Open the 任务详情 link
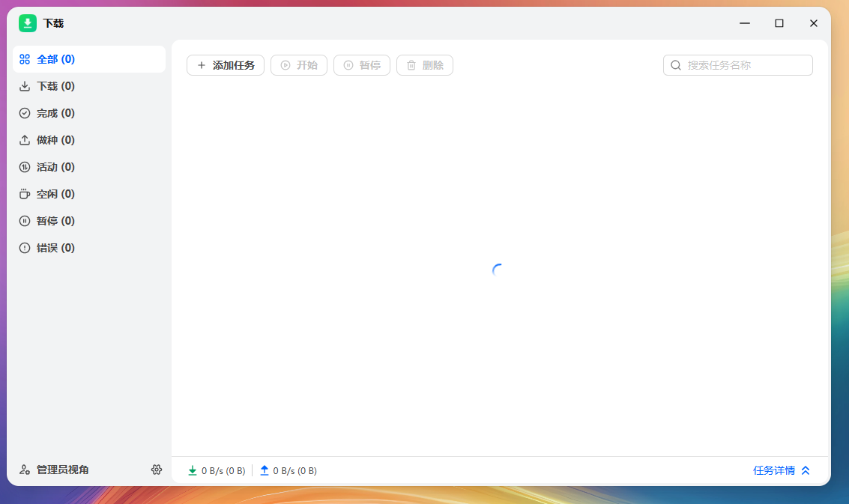This screenshot has width=849, height=504. (x=774, y=470)
